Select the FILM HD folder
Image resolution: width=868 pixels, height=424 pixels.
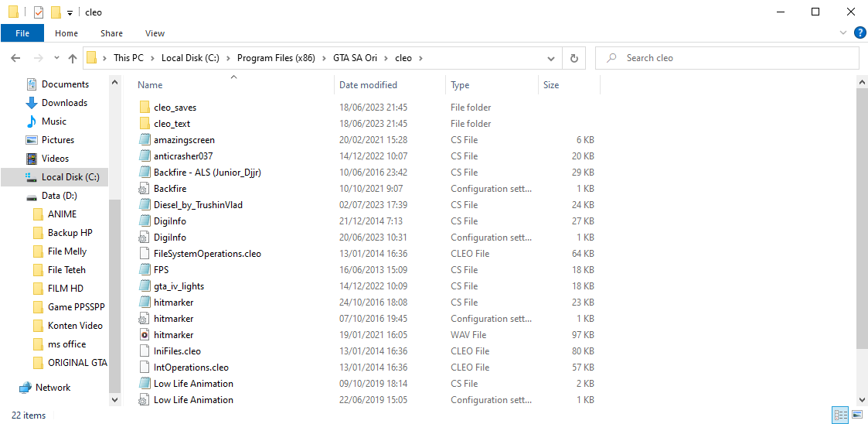[58, 288]
